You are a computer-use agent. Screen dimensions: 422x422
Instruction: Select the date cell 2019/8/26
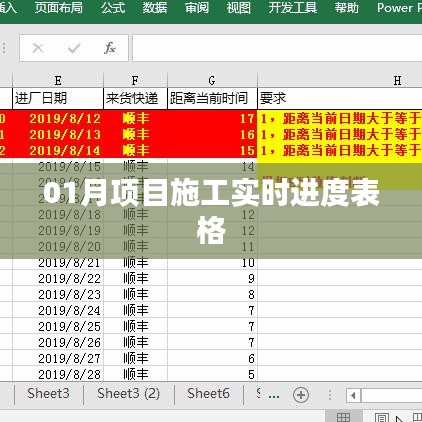tap(58, 342)
